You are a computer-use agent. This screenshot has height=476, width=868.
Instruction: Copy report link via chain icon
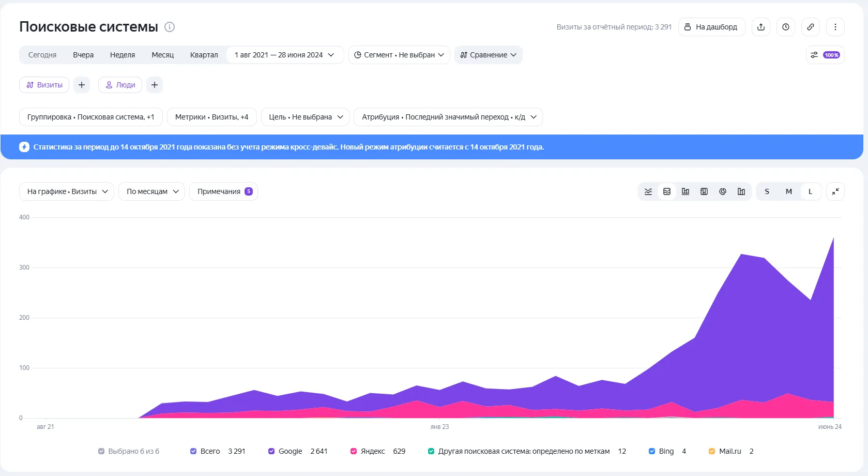(x=811, y=27)
